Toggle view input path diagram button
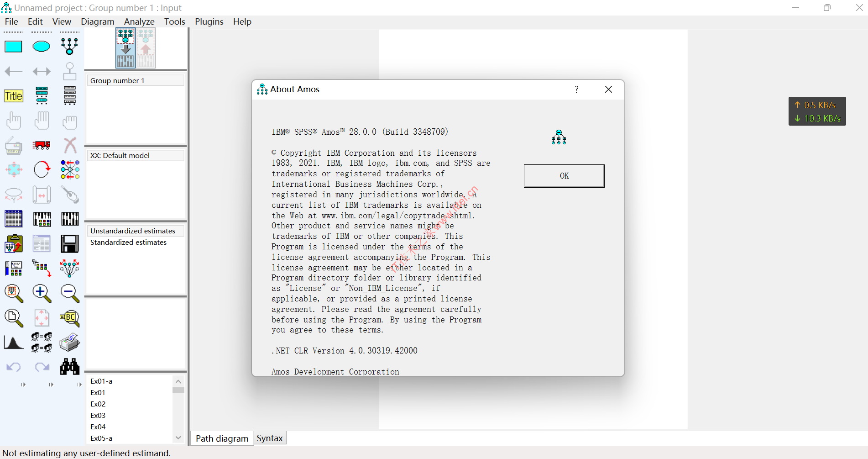Screen dimensions: 868x459 pyautogui.click(x=125, y=48)
